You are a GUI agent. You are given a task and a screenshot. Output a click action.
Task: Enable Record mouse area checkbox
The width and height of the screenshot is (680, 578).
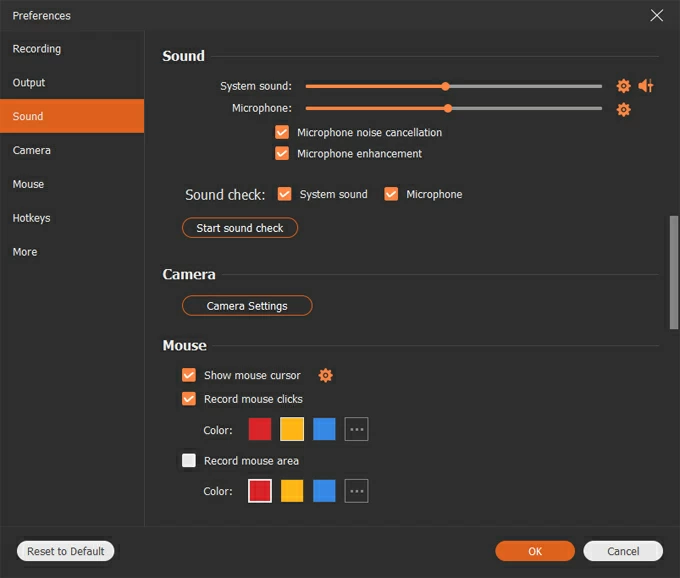pos(189,461)
